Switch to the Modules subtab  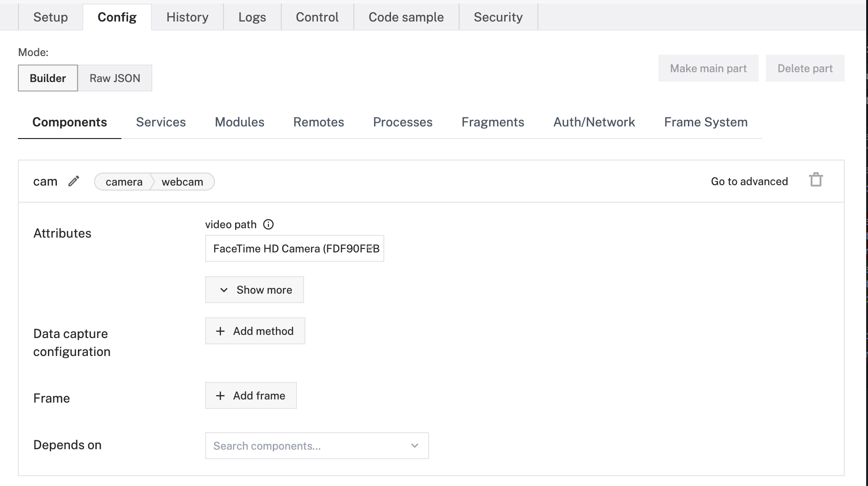point(240,122)
